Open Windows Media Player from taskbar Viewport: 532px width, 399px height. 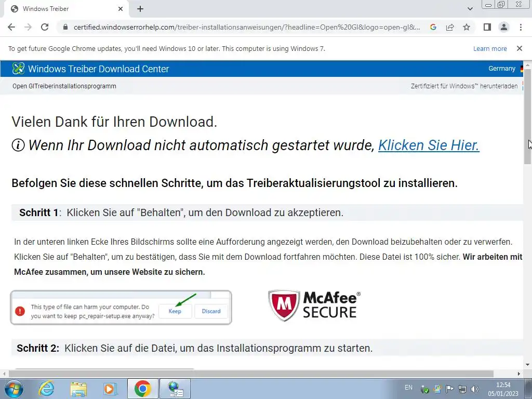[110, 389]
